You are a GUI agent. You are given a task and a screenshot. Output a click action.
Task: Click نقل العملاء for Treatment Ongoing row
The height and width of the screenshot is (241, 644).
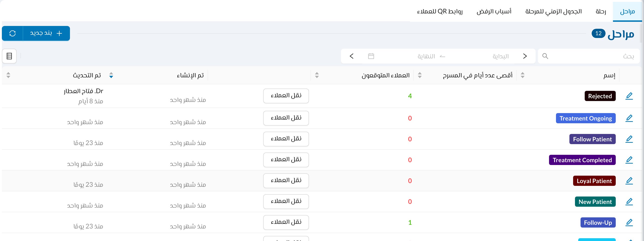tap(286, 118)
